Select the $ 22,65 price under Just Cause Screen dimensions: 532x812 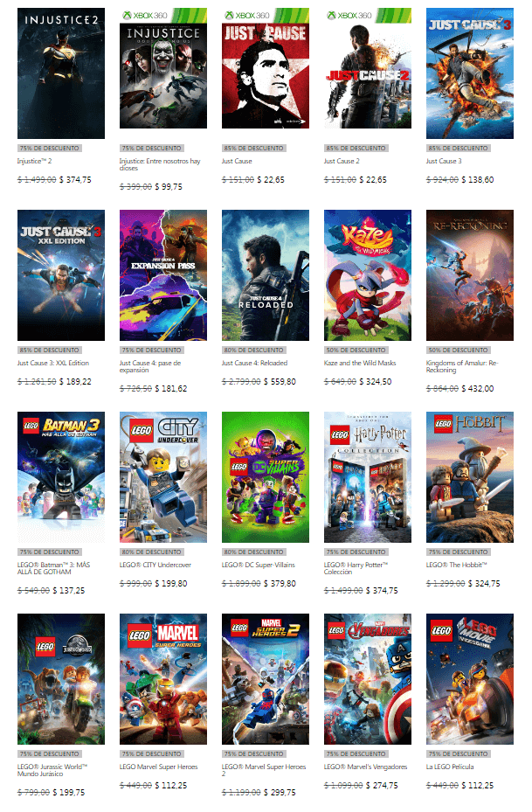pyautogui.click(x=271, y=180)
